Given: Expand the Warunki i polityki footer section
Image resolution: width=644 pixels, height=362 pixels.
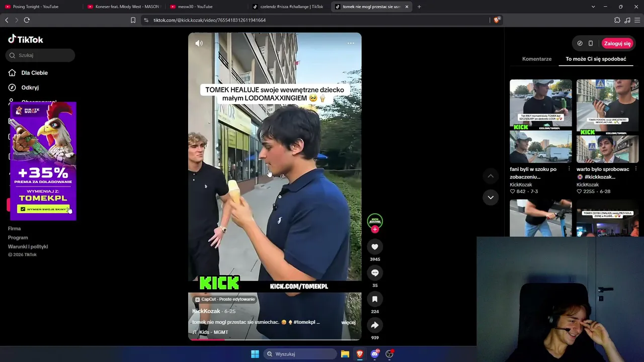Looking at the screenshot, I should (x=28, y=247).
